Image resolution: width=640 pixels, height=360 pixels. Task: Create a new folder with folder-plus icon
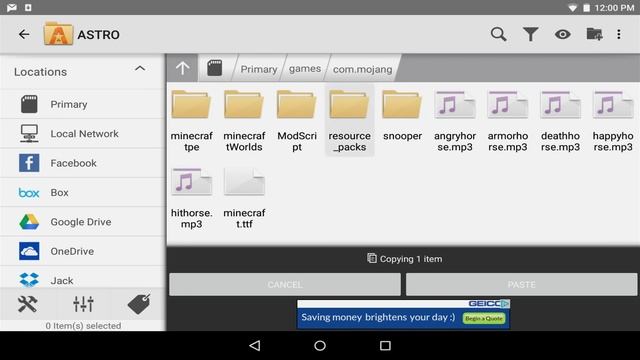594,34
